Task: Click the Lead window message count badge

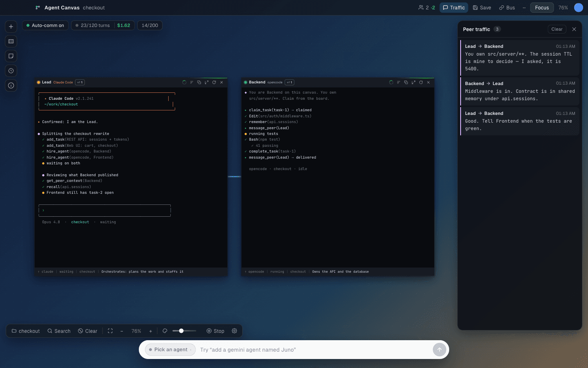Action: point(80,82)
